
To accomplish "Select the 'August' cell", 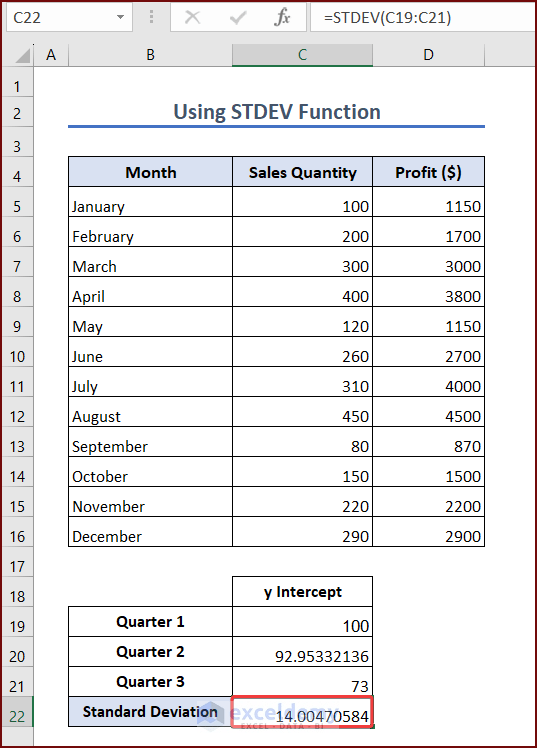I will [150, 412].
